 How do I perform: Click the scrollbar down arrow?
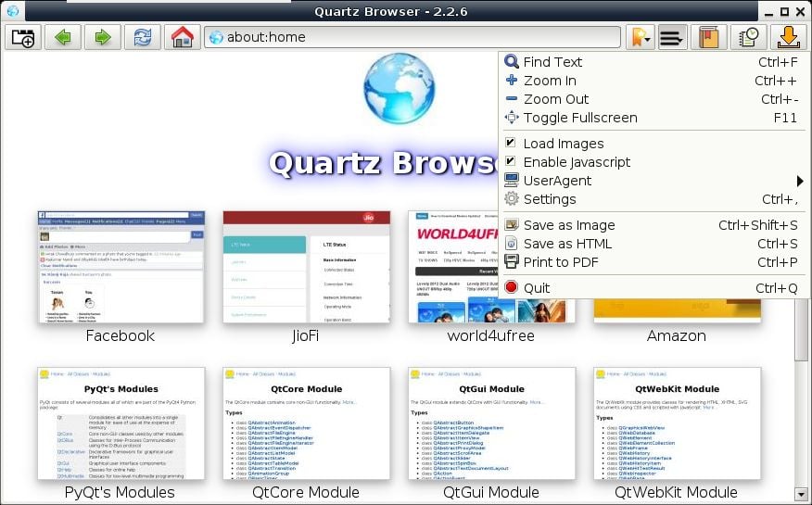tap(801, 494)
